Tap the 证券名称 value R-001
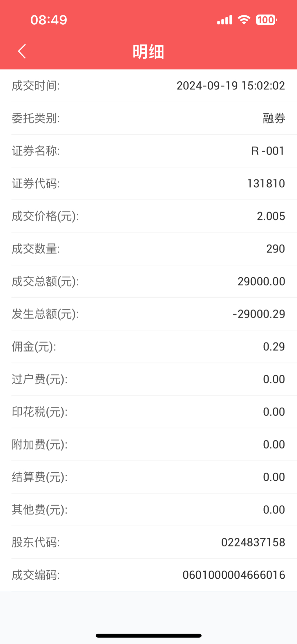 [267, 151]
